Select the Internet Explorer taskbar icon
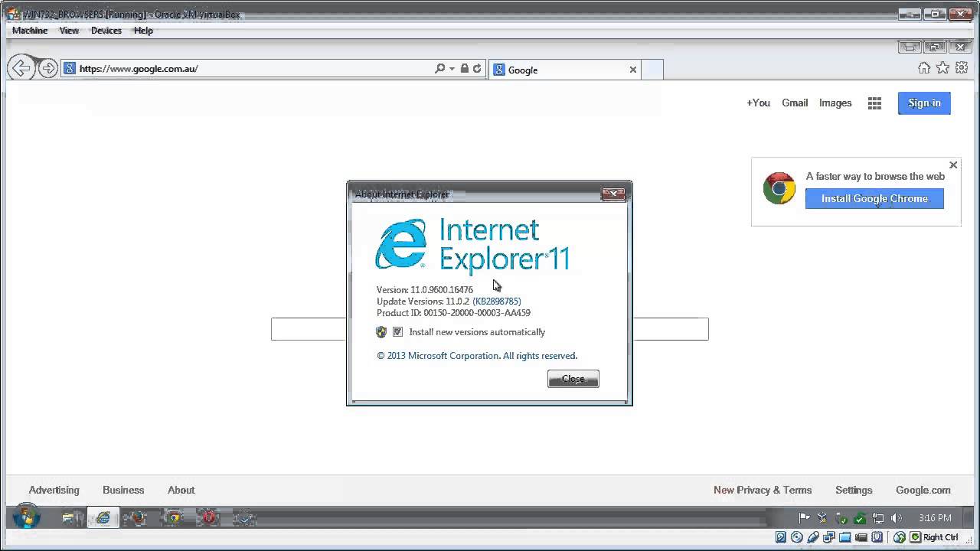 [x=103, y=518]
